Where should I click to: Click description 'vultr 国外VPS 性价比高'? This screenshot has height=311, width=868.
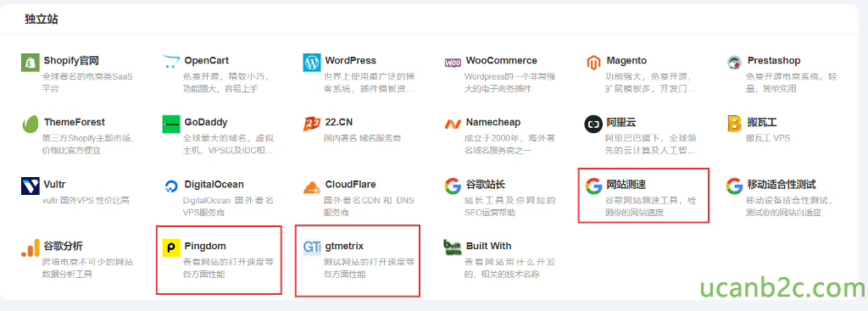click(x=86, y=200)
